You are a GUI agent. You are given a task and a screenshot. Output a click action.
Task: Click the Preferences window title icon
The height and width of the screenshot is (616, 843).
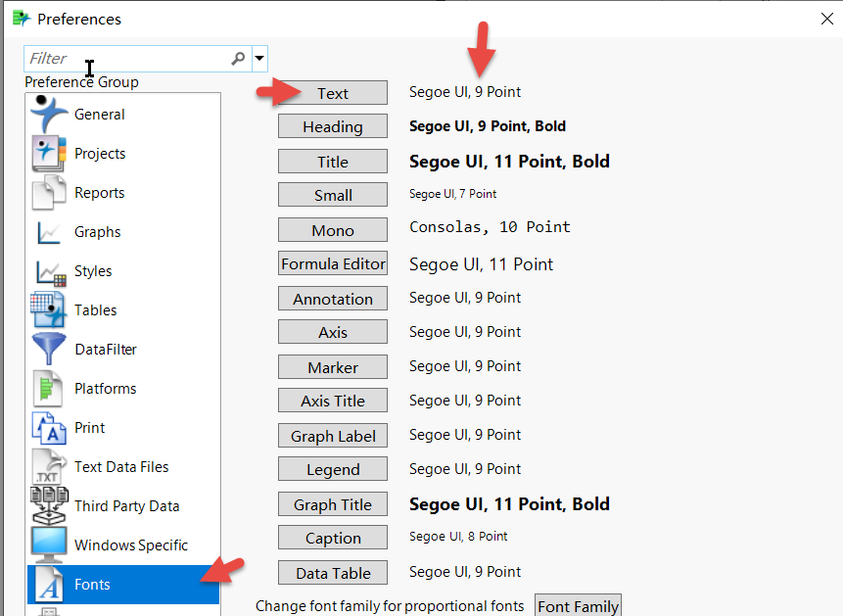pos(22,19)
